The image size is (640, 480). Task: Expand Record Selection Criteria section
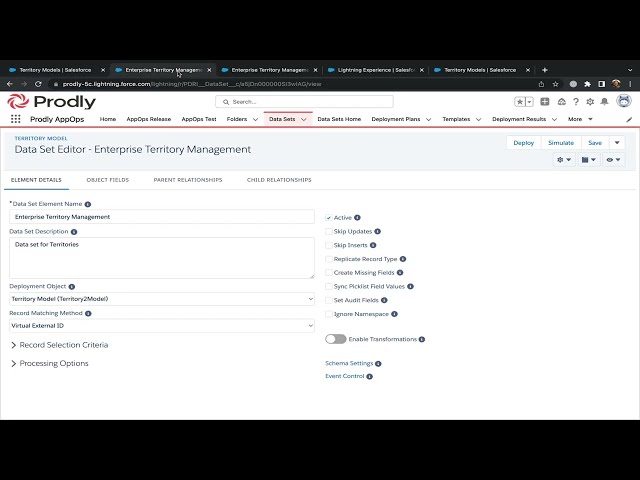tap(60, 345)
